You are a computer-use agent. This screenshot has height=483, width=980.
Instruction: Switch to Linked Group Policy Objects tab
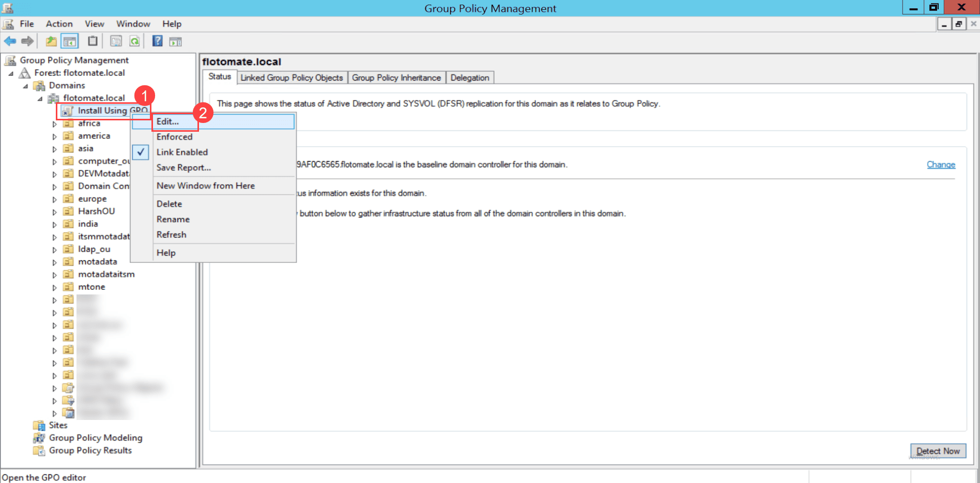[292, 77]
